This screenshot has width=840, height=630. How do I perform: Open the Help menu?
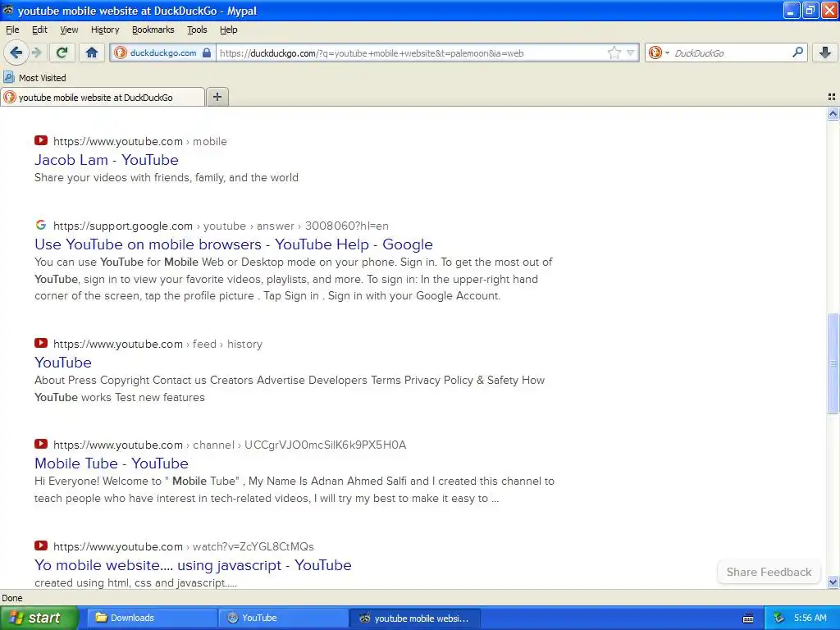point(228,30)
